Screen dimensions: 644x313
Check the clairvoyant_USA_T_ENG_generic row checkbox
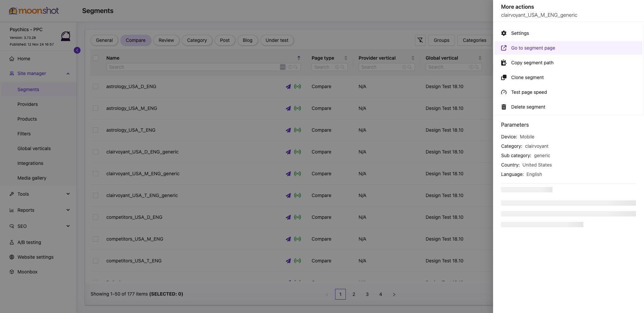pyautogui.click(x=96, y=195)
